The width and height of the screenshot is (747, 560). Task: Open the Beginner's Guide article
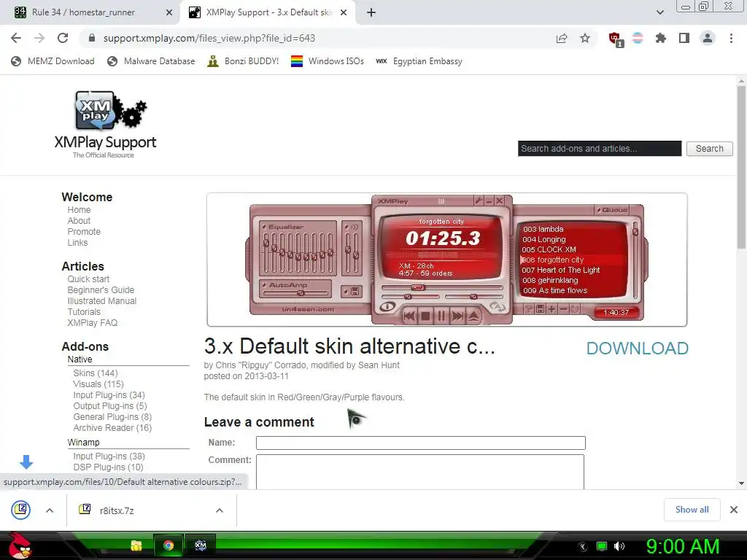(101, 290)
